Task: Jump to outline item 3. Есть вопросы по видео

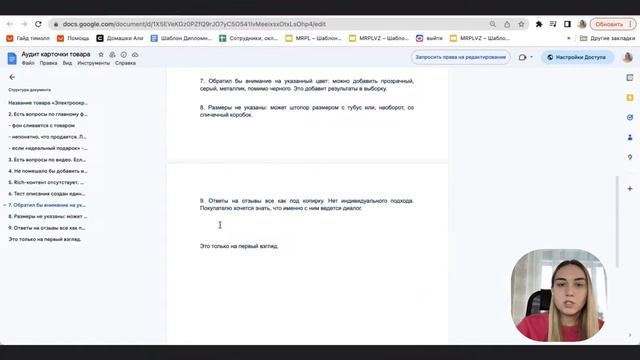Action: click(47, 160)
